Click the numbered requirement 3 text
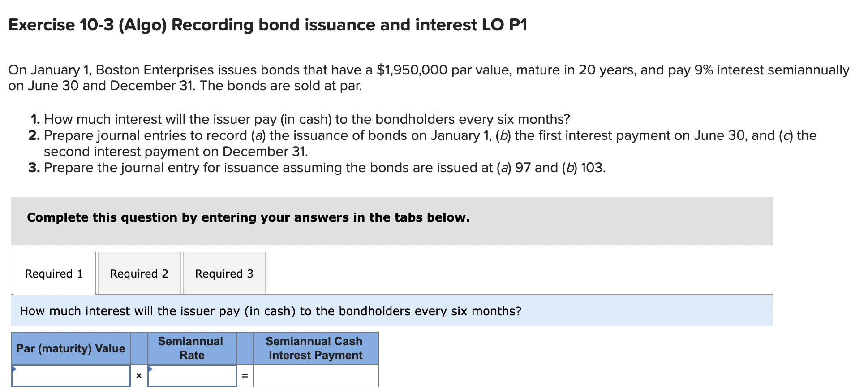Screen dimensions: 868x391 tap(324, 168)
